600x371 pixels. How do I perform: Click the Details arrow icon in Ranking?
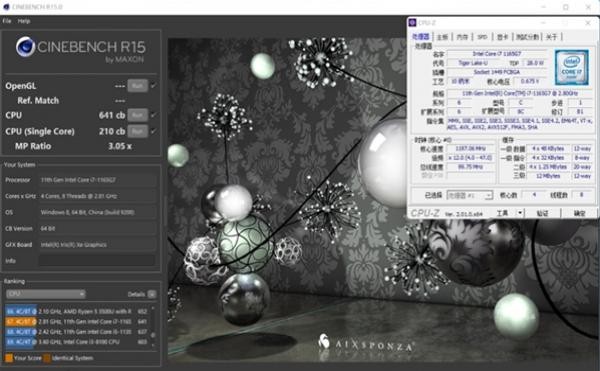pyautogui.click(x=152, y=294)
